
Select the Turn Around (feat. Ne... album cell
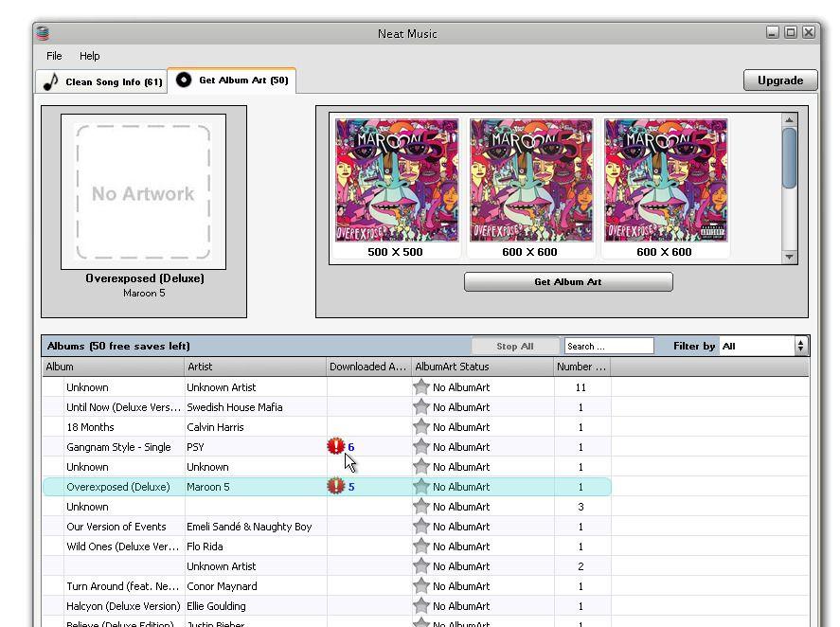coord(123,586)
